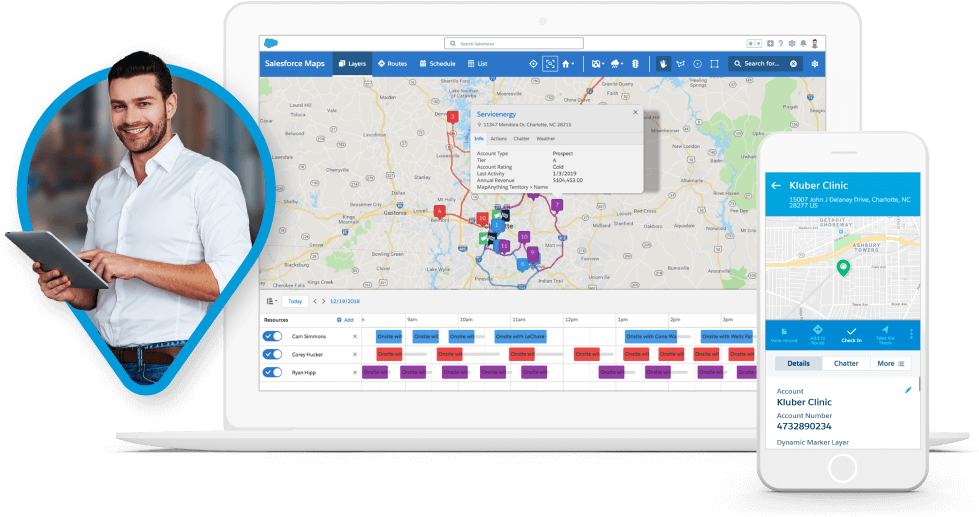Toggle Cam Simmons resource switch
The height and width of the screenshot is (517, 979).
272,337
